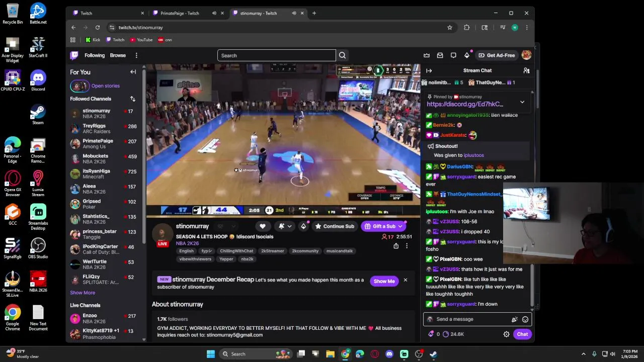Click the Twitch logo home icon
Screen dimensions: 644x362
74,55
